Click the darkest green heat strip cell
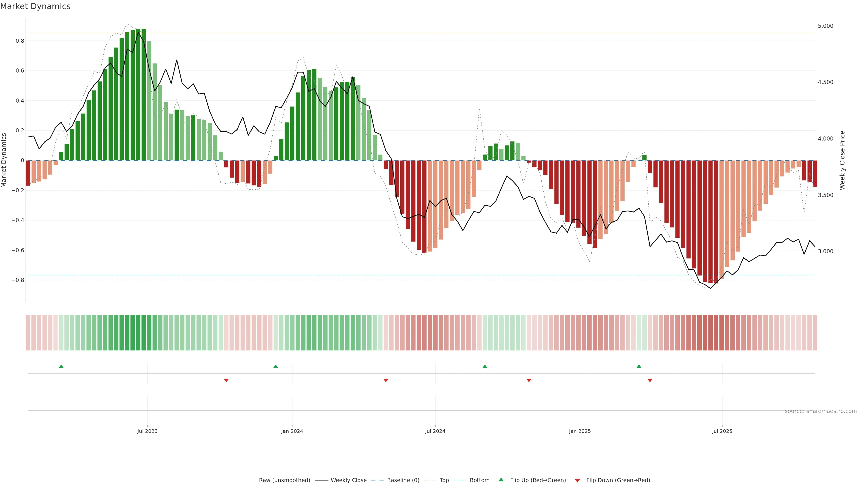Viewport: 868px width, 488px height. pos(138,333)
